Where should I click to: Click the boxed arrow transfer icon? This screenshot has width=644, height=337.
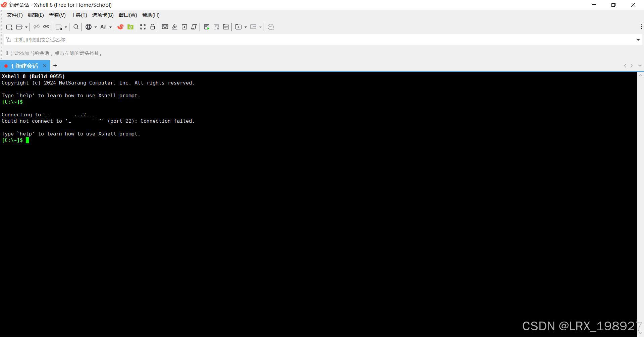pos(184,27)
